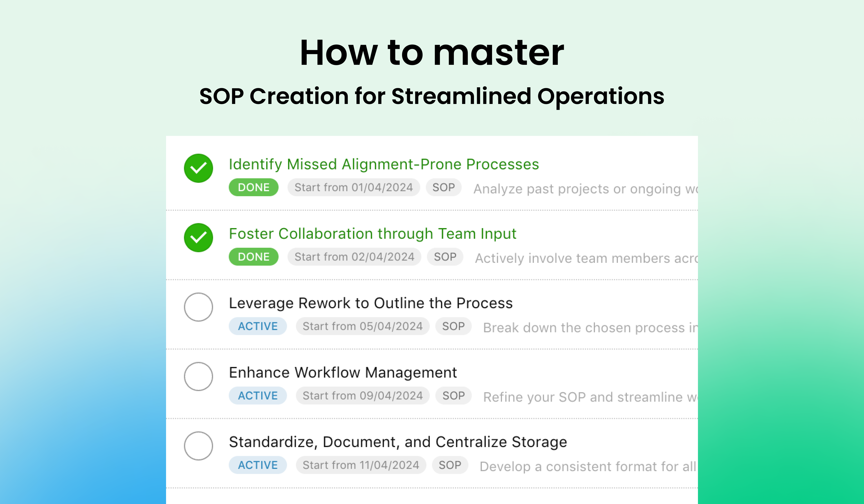The image size is (864, 504).
Task: Mark Leverage Rework to Outline the Process complete
Action: (x=198, y=307)
